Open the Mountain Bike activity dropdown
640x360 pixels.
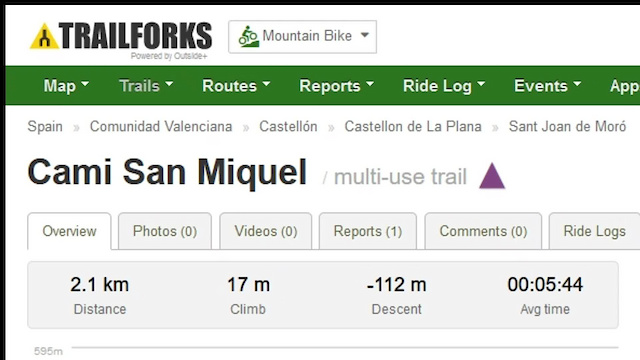point(302,37)
